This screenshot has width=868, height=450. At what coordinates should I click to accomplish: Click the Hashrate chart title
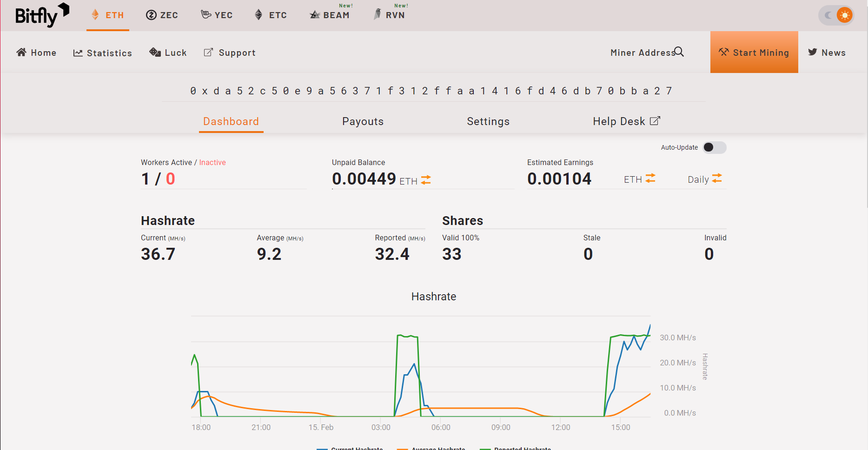coord(434,297)
